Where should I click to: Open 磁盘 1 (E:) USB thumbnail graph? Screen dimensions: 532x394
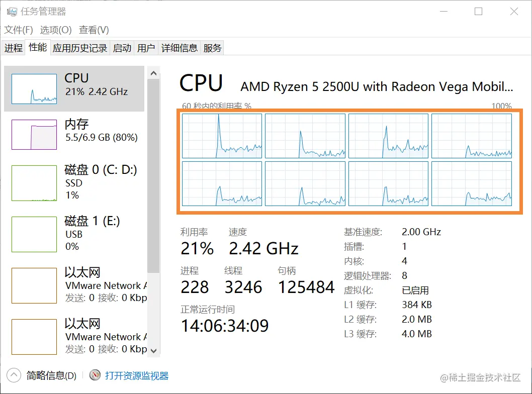[x=34, y=234]
